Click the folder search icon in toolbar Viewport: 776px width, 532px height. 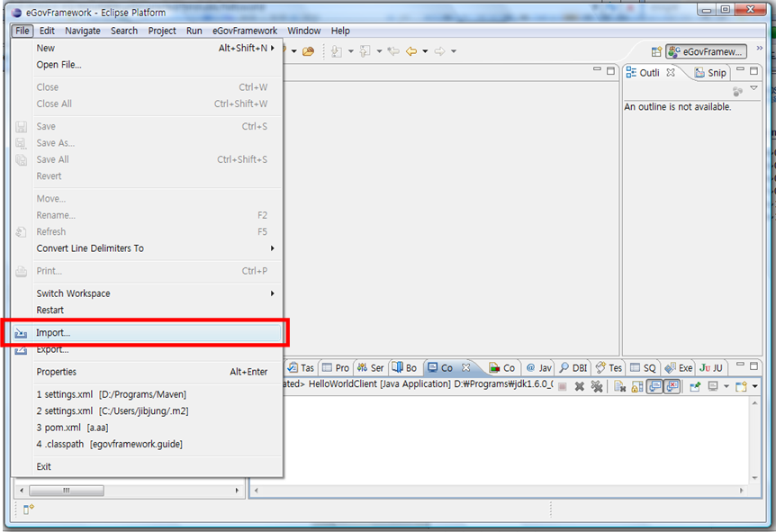click(x=308, y=51)
